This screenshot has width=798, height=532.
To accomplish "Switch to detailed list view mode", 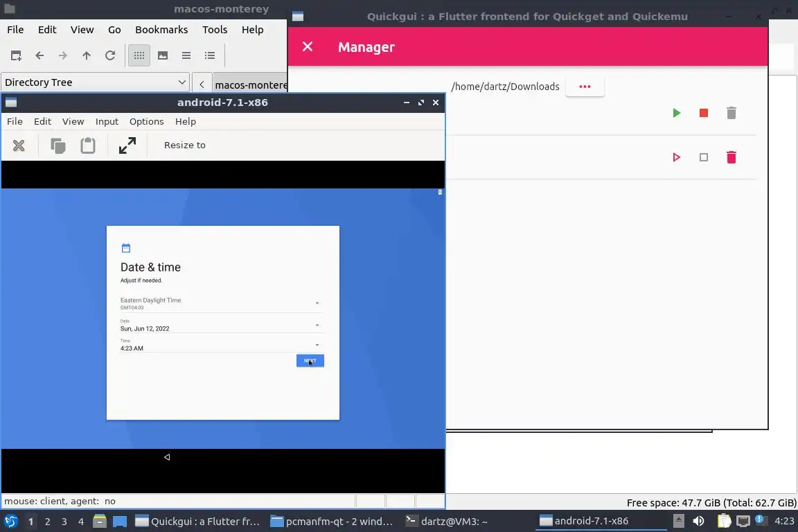I will click(x=210, y=55).
